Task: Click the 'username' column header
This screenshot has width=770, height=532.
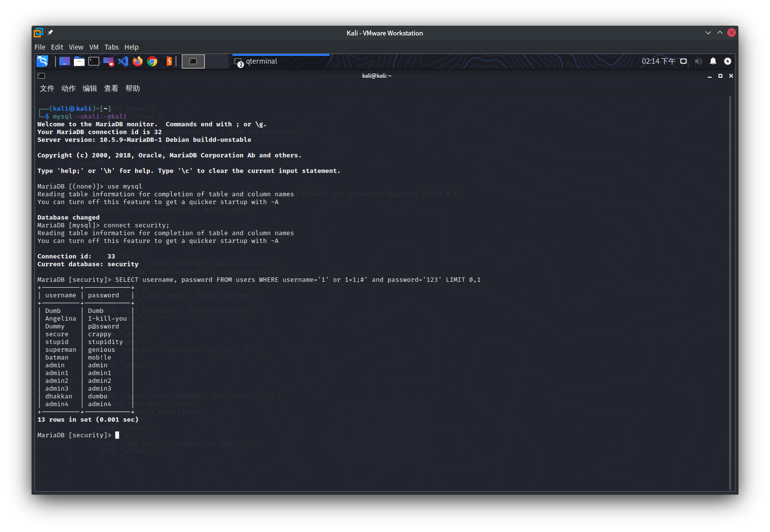Action: pyautogui.click(x=61, y=295)
